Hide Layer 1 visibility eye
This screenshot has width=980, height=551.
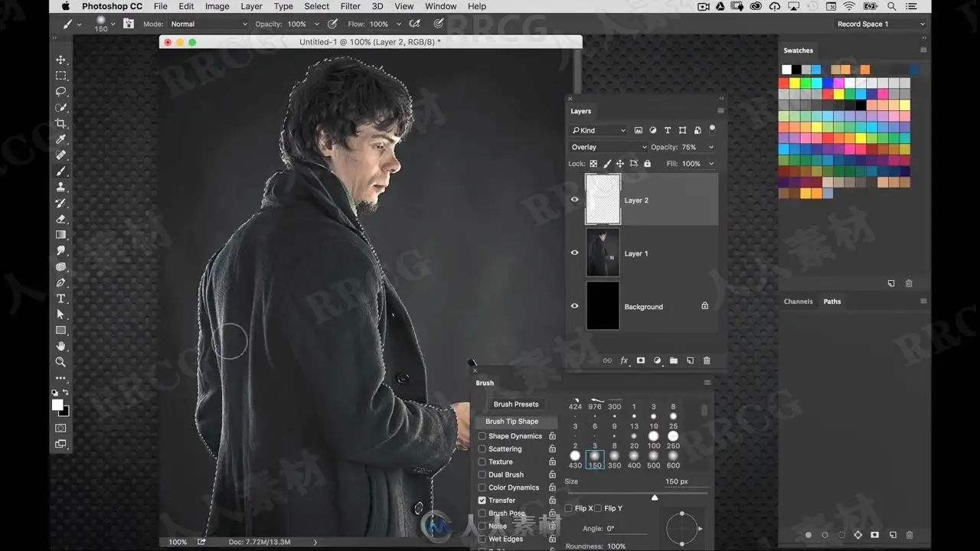click(x=575, y=253)
